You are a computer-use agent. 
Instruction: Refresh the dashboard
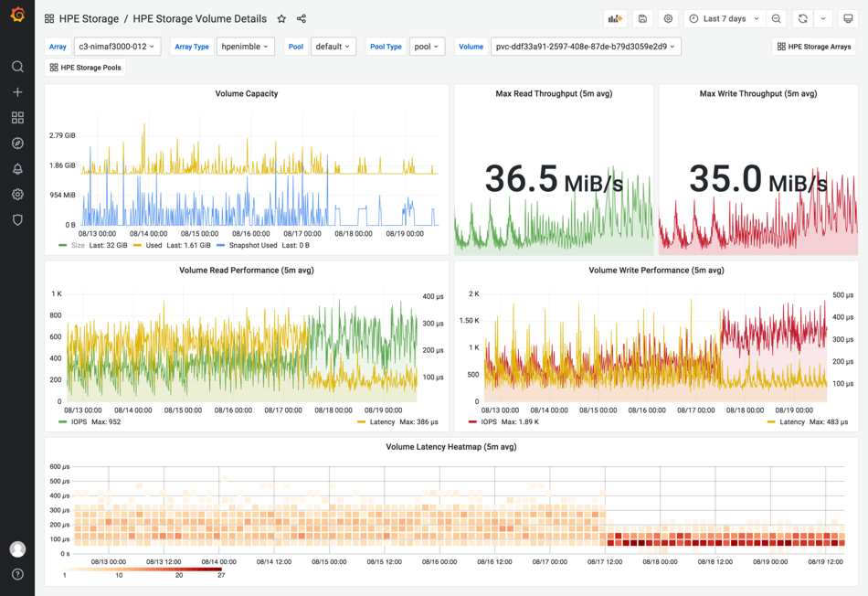803,19
